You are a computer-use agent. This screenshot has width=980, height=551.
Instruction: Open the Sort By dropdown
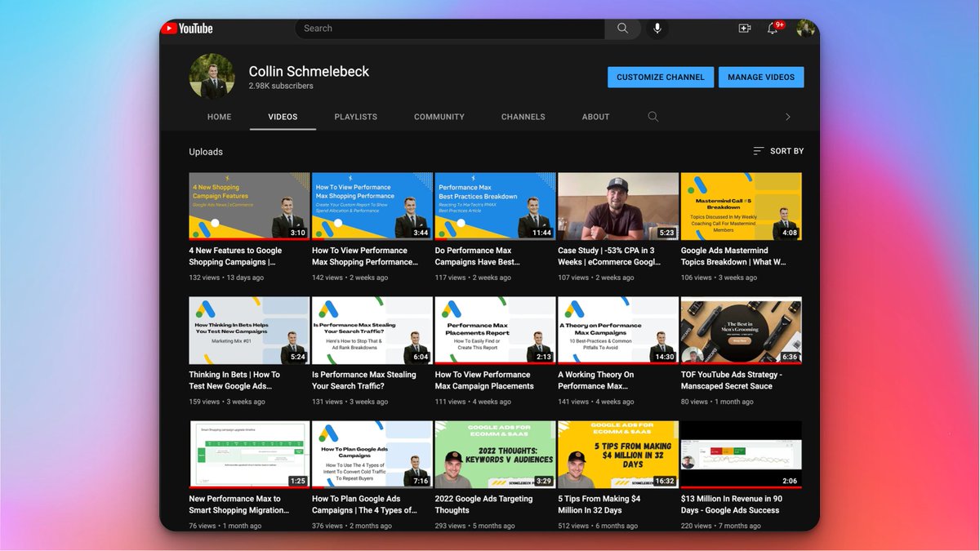(778, 151)
